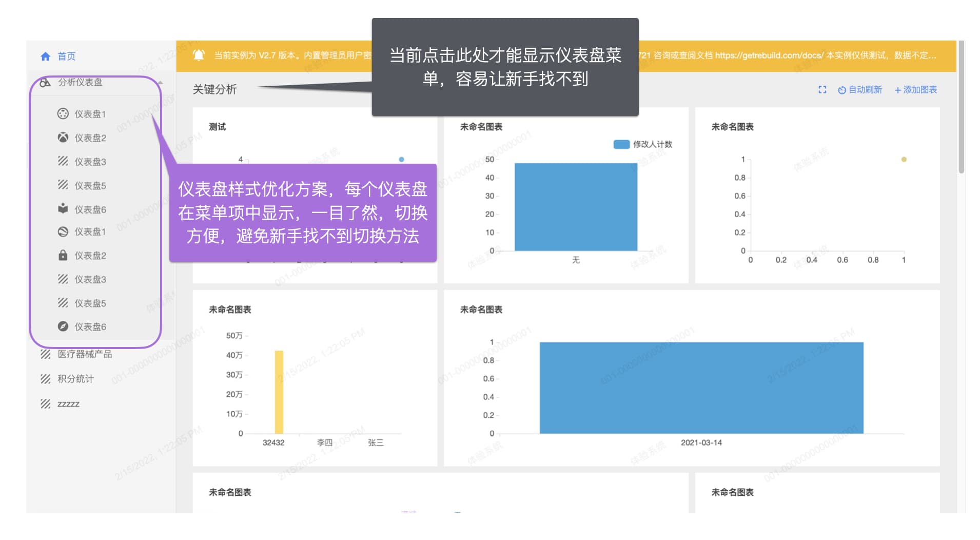Click the lock icon beside 仪表盘2

point(63,255)
